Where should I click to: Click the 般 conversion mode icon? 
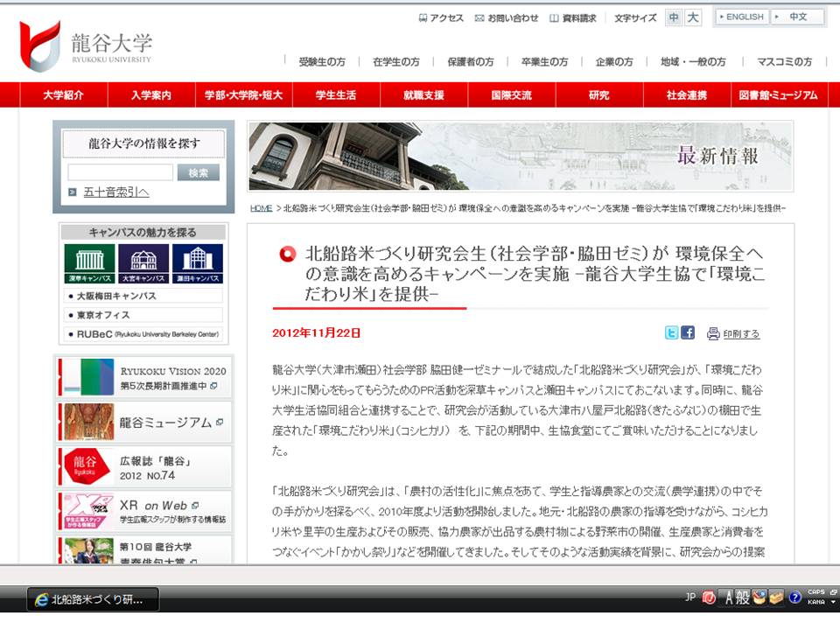click(743, 598)
